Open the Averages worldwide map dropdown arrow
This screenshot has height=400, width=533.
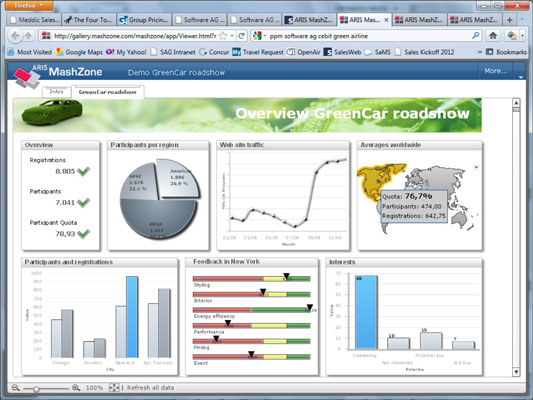(x=476, y=167)
